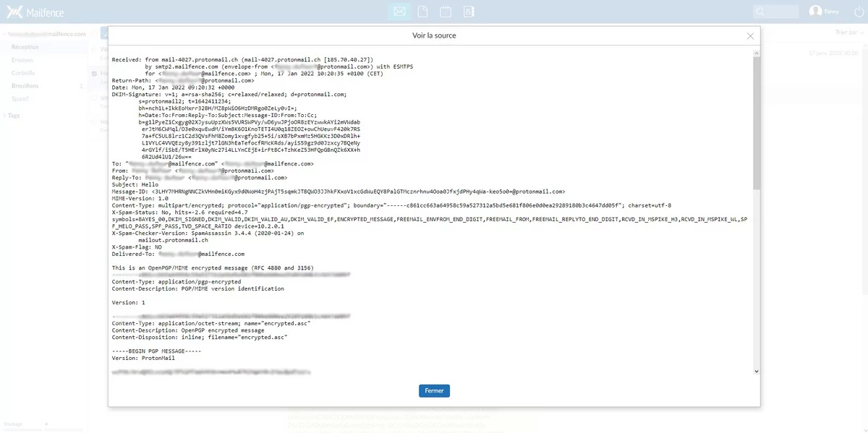Viewport: 868px width, 433px height.
Task: Click "Content-Description: PGP/MIME version identification" line
Action: coord(198,288)
